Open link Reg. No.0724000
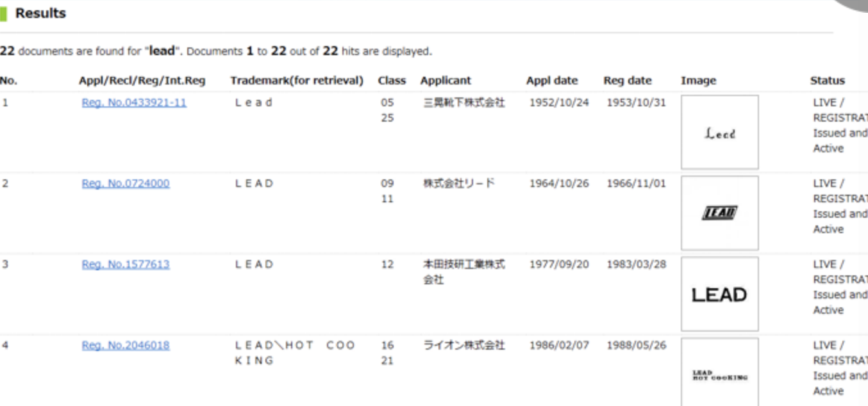This screenshot has width=868, height=406. pyautogui.click(x=126, y=183)
